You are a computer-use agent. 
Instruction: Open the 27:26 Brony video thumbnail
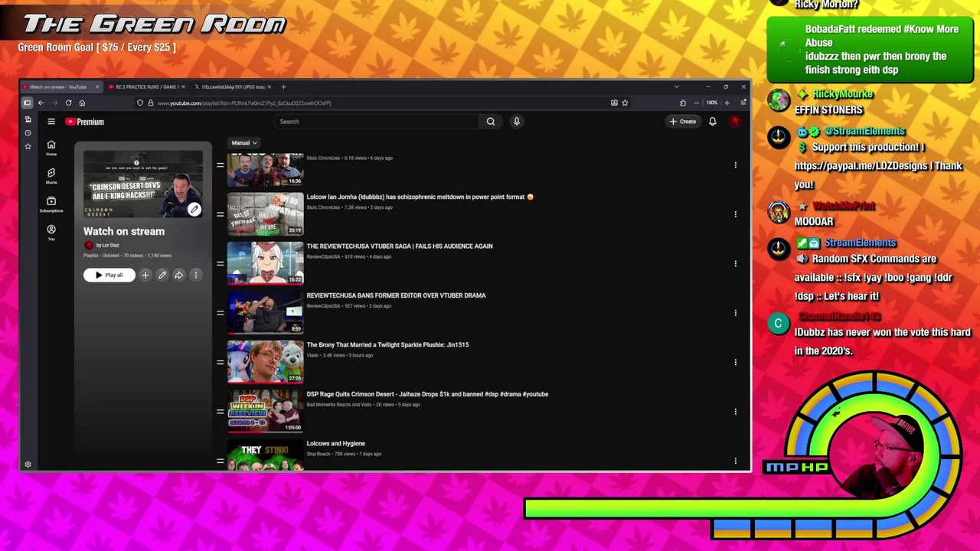(x=266, y=362)
